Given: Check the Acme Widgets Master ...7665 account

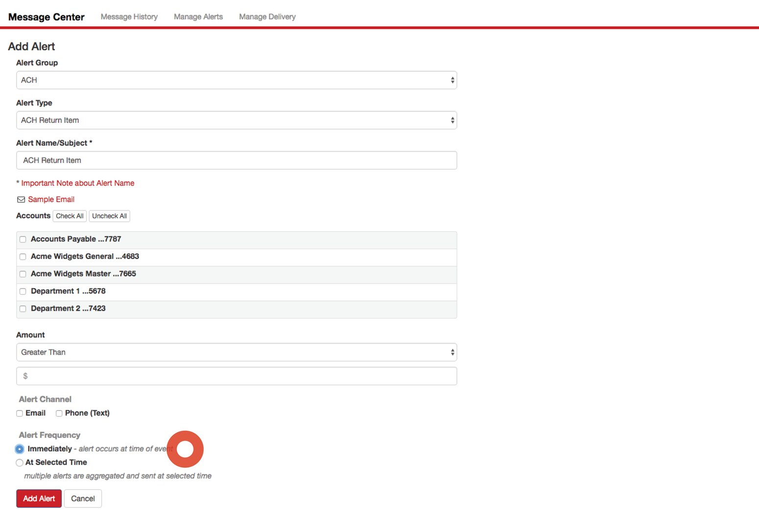Looking at the screenshot, I should pyautogui.click(x=23, y=274).
